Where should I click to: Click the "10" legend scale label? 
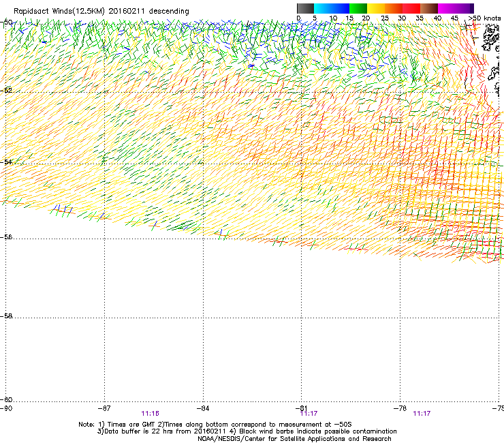click(x=333, y=18)
